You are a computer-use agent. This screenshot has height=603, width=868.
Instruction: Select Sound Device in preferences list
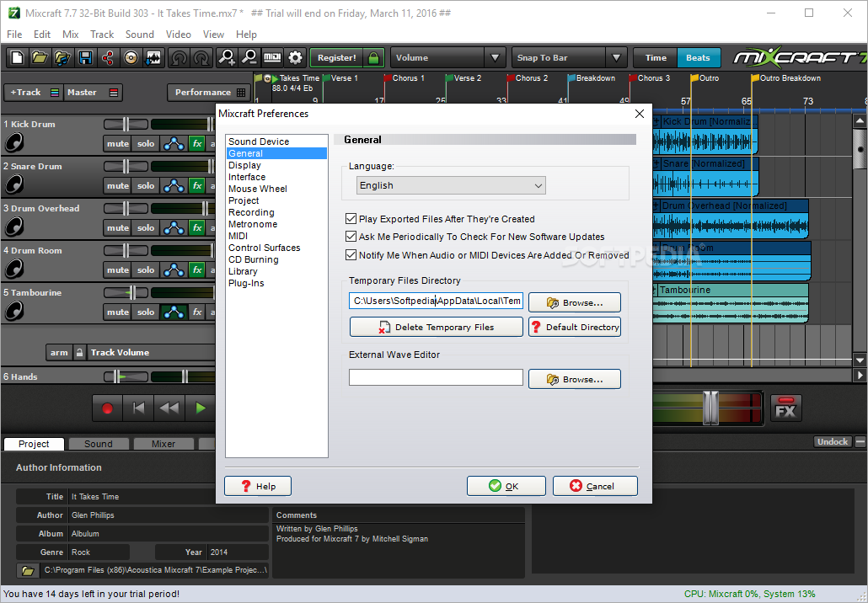coord(259,141)
